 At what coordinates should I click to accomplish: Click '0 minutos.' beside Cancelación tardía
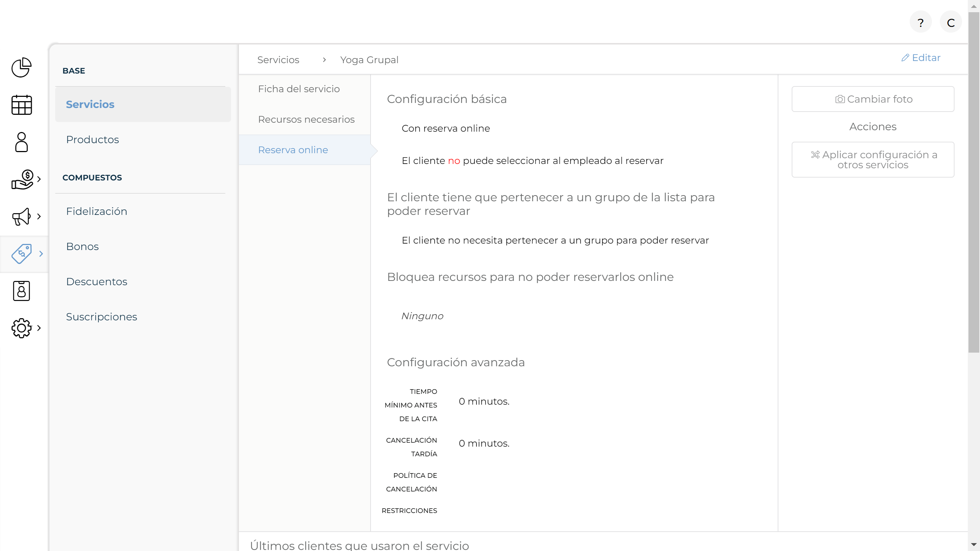point(484,444)
